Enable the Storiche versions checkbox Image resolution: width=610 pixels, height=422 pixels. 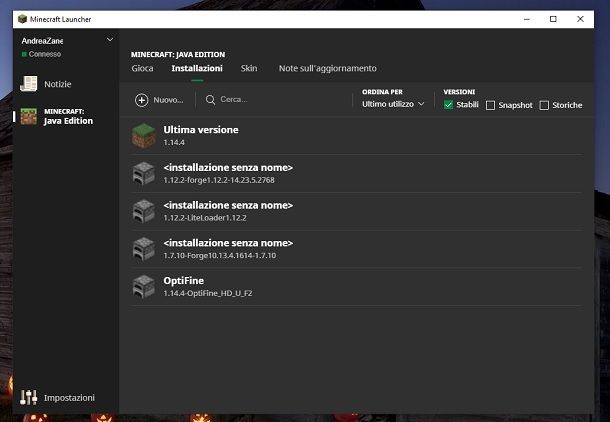[544, 105]
